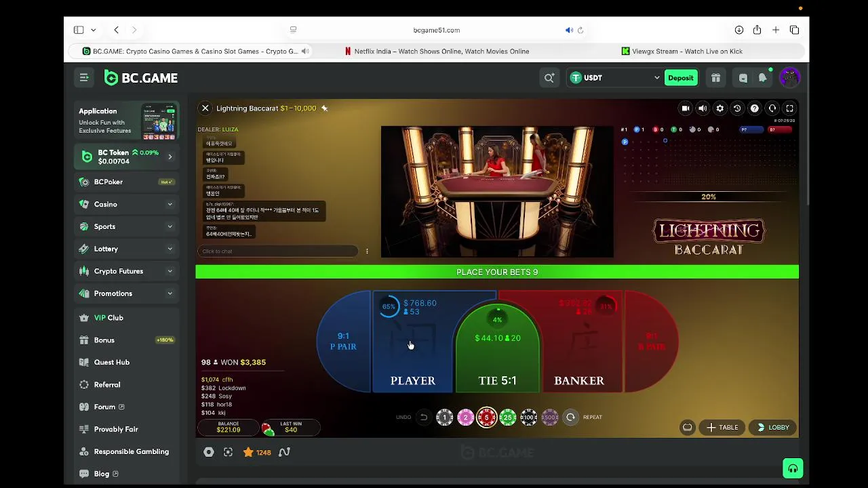The image size is (868, 488).
Task: Open notifications bell
Action: [x=763, y=78]
